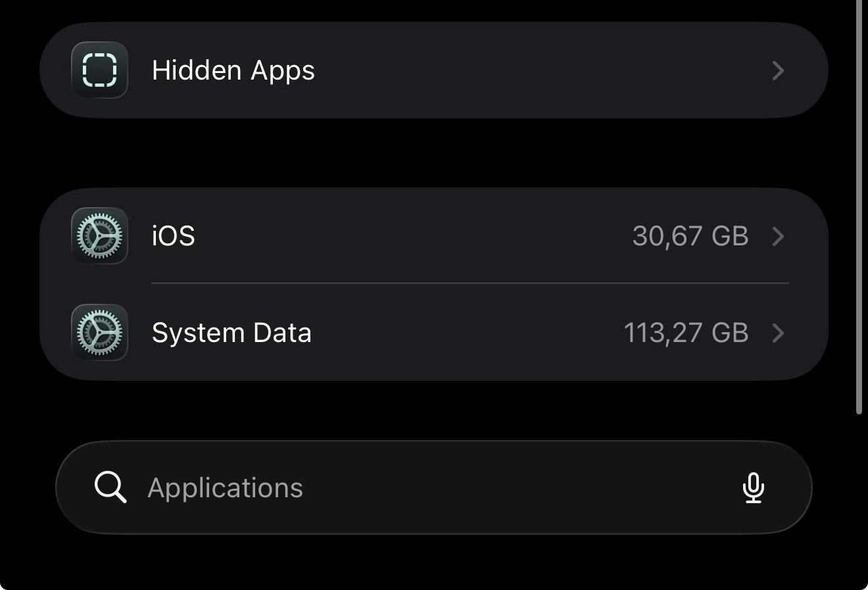Image resolution: width=868 pixels, height=590 pixels.
Task: Click empty space in the iOS row
Action: pos(408,236)
